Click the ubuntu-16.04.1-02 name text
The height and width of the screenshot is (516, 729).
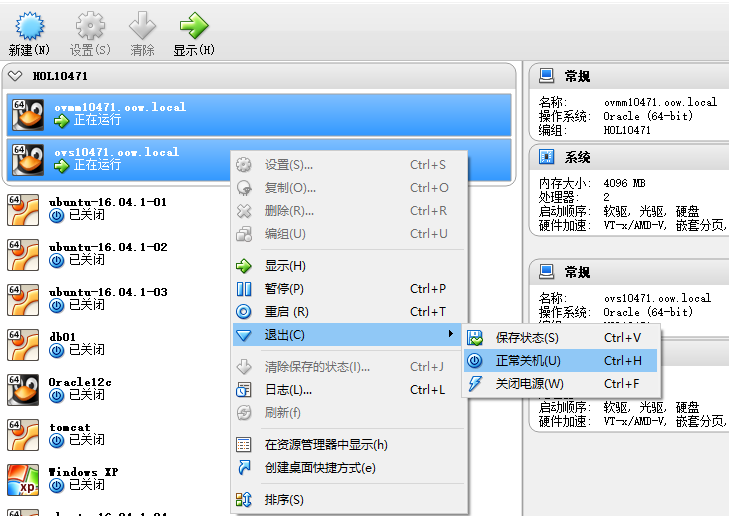108,247
